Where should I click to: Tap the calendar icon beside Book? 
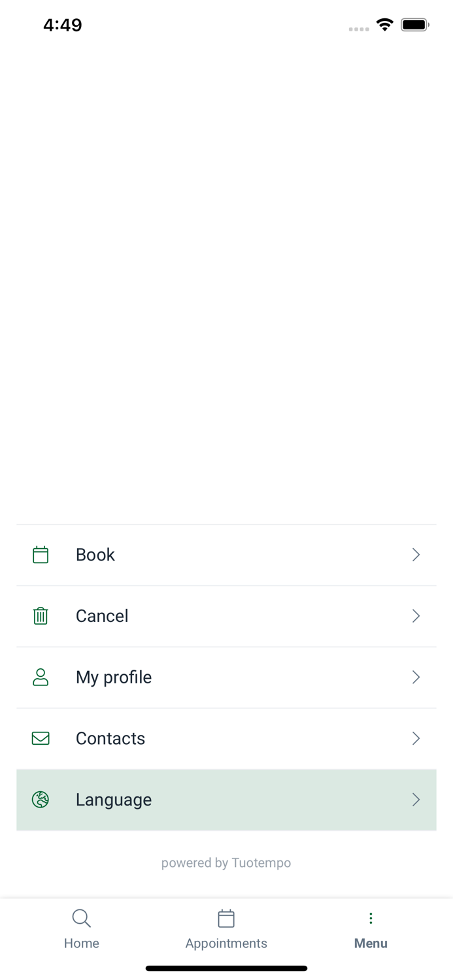pos(41,555)
